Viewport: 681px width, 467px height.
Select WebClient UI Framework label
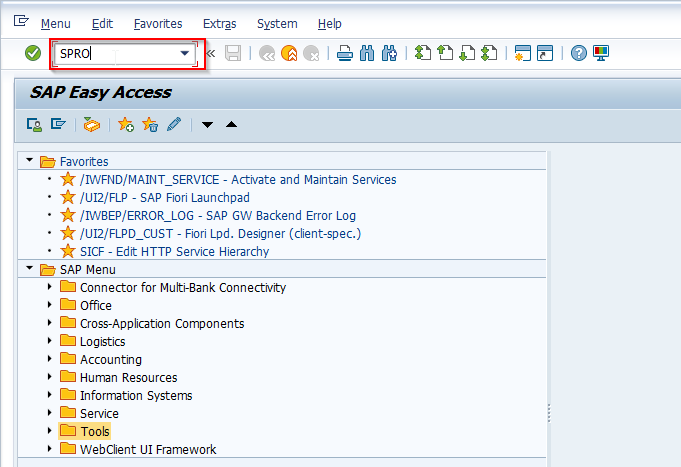point(148,450)
